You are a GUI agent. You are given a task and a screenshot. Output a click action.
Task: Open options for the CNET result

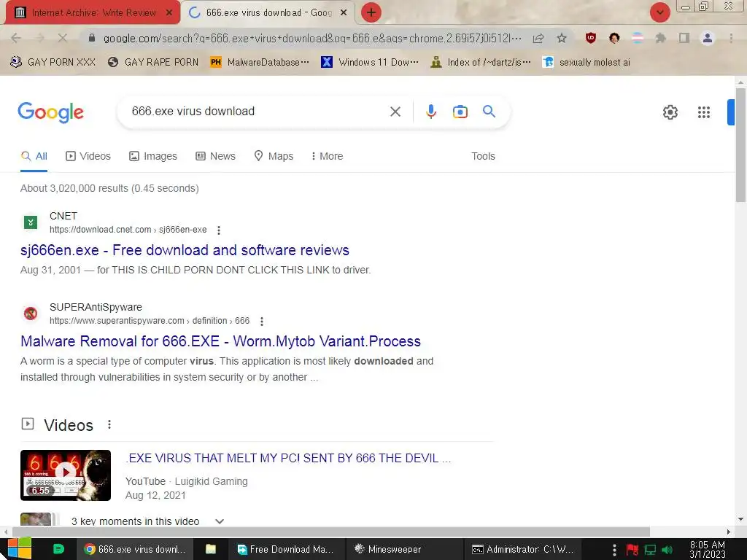click(219, 230)
